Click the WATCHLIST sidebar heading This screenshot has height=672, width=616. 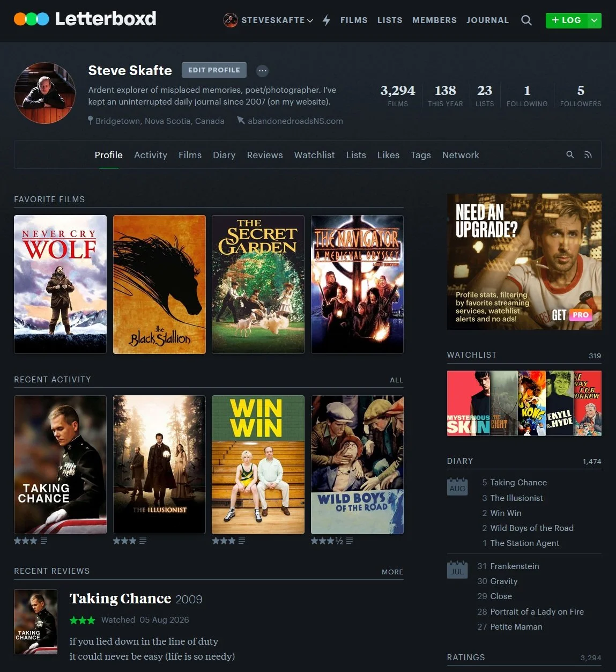pyautogui.click(x=472, y=355)
